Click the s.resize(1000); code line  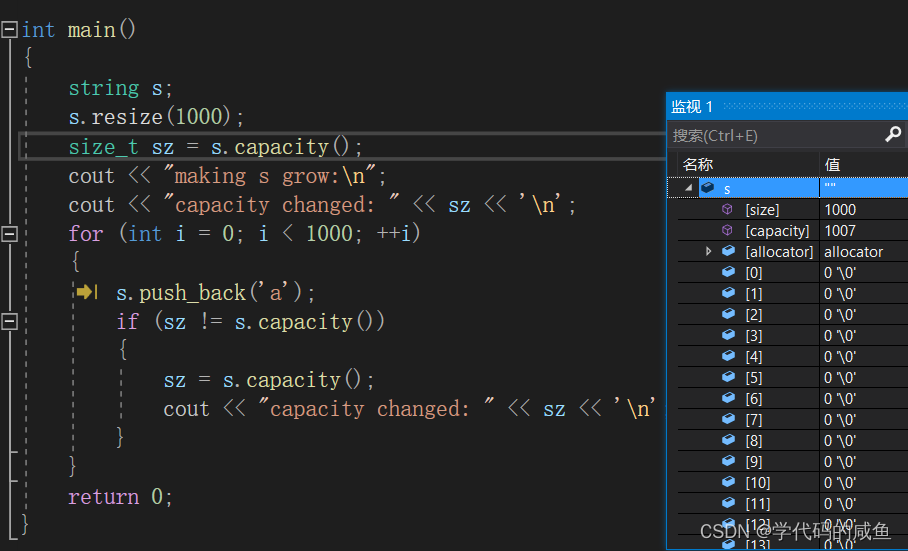click(156, 117)
